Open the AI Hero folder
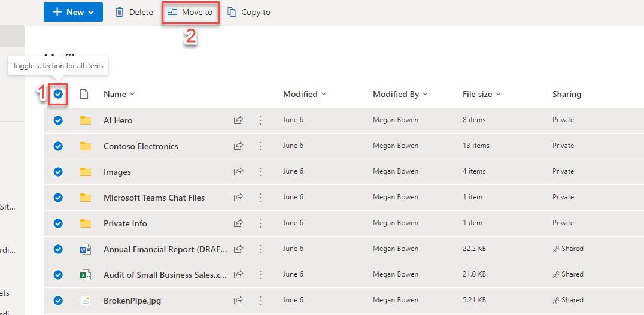Viewport: 644px width, 315px height. [x=118, y=121]
